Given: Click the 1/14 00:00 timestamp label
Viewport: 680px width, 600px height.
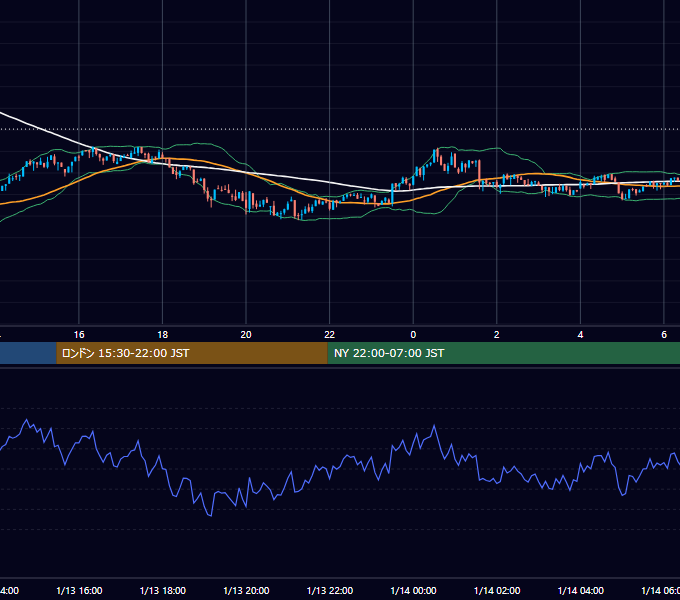Looking at the screenshot, I should click(x=413, y=590).
